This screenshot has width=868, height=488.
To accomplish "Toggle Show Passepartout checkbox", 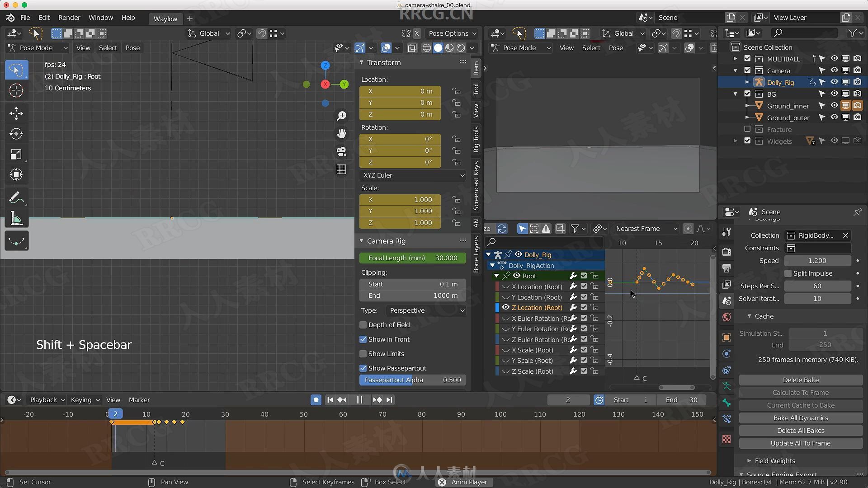I will (363, 368).
